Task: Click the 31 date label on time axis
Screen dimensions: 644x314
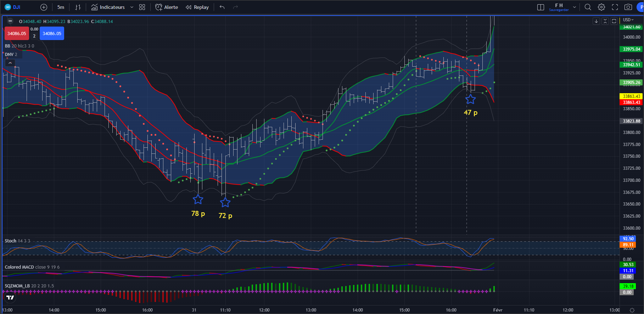Action: tap(194, 310)
